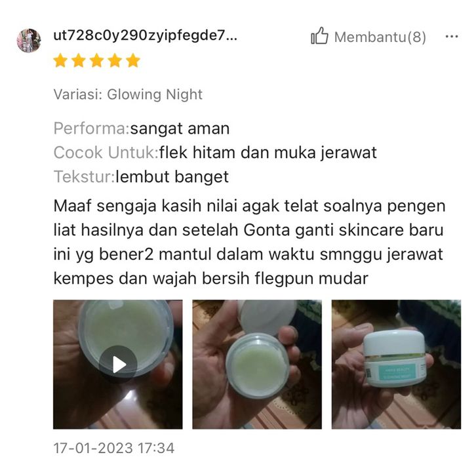Screen dimensions: 476x476
Task: Select the 'Variasi: Glowing Night' label
Action: pos(128,94)
